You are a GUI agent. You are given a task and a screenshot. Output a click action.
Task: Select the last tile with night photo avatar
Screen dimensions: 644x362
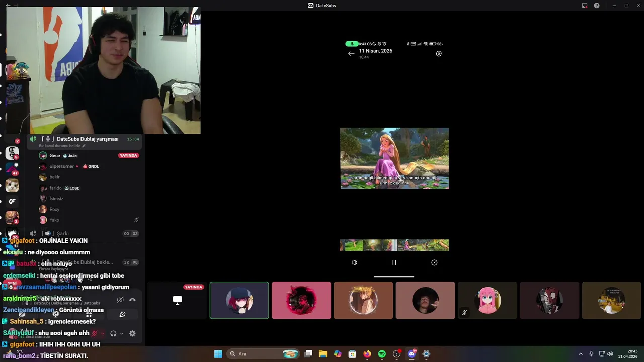[x=612, y=300]
